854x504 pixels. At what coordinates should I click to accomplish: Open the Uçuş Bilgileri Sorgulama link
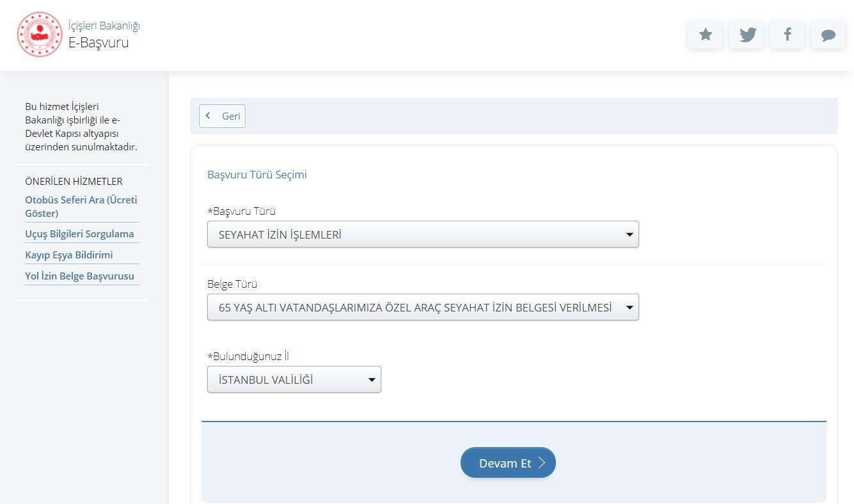79,234
